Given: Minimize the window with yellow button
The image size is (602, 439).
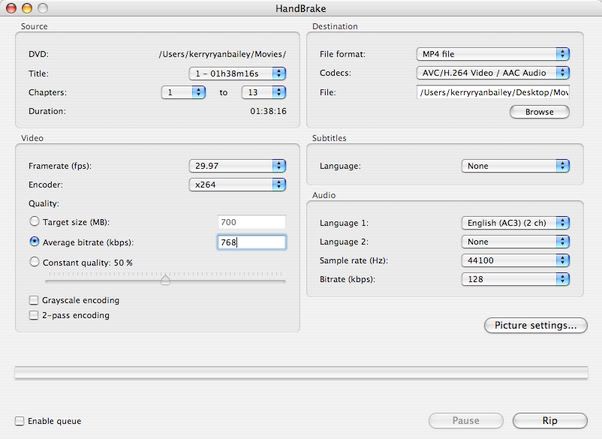Looking at the screenshot, I should point(27,8).
